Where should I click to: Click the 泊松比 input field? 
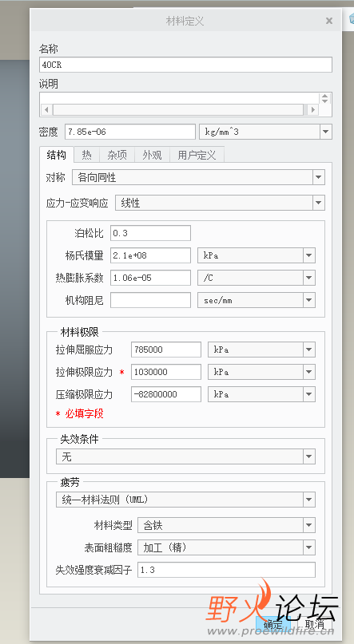(150, 233)
